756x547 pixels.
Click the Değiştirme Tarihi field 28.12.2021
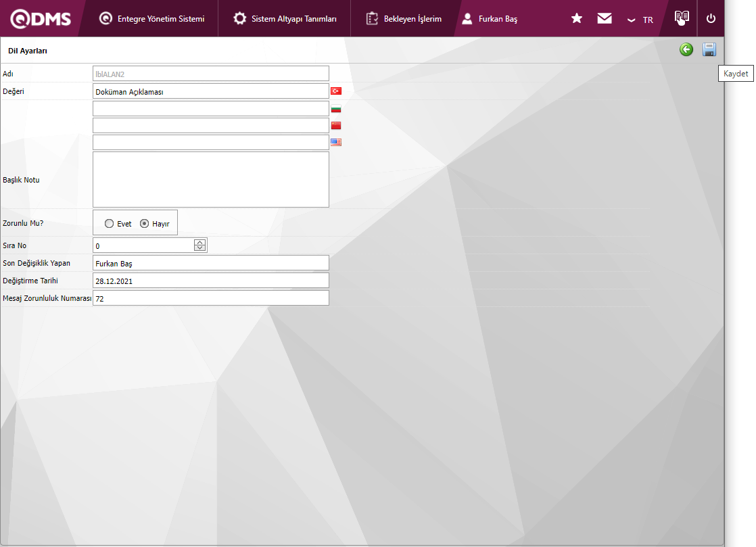click(x=211, y=281)
